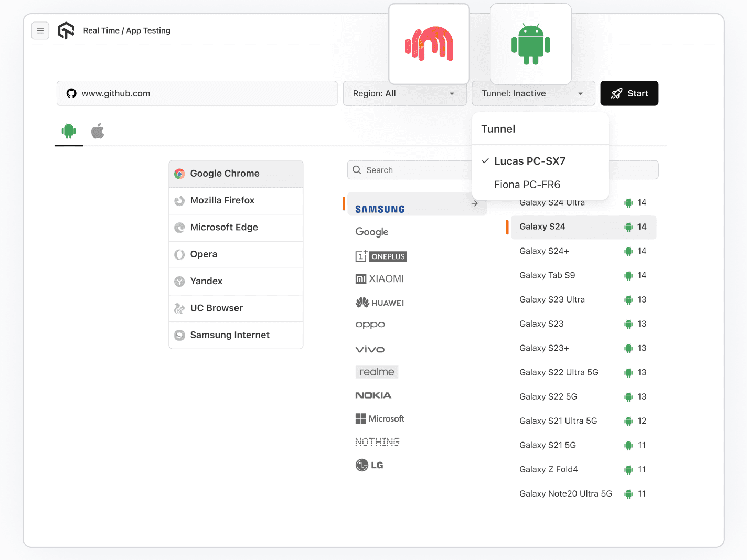Expand Samsung devices with the arrow

(x=474, y=203)
